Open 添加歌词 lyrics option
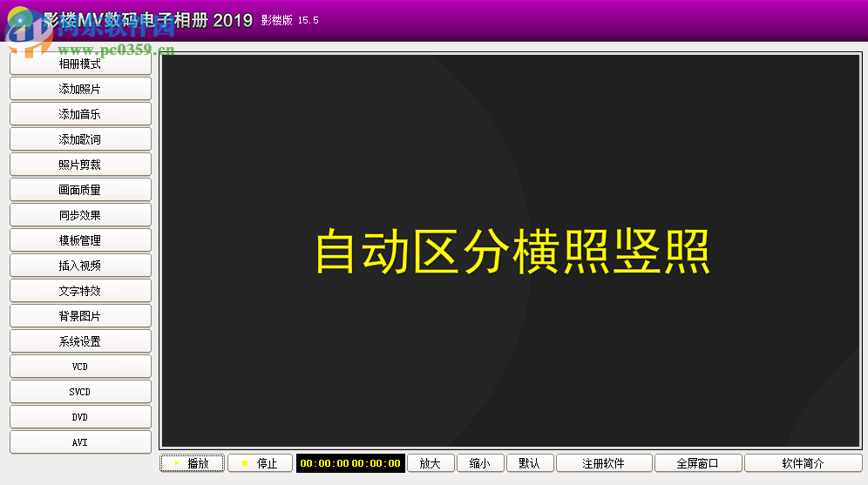The height and width of the screenshot is (485, 868). coord(80,139)
